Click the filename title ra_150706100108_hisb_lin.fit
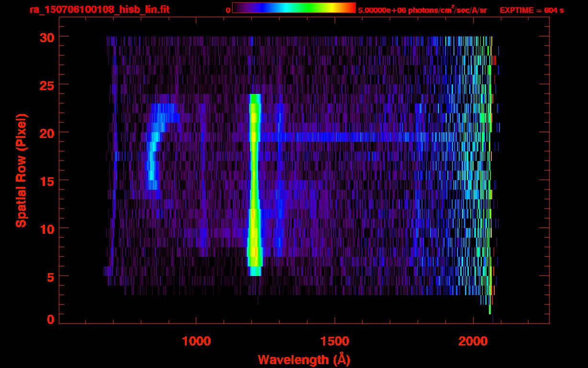 (99, 10)
